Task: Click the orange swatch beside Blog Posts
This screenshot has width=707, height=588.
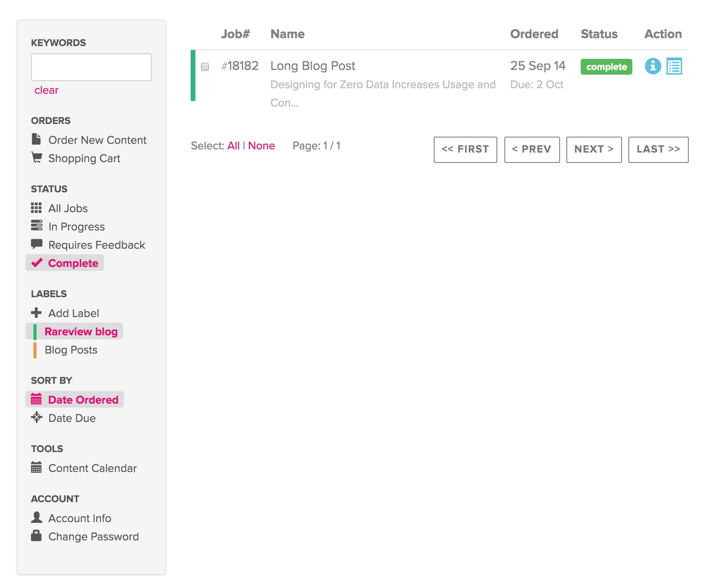Action: [x=35, y=350]
